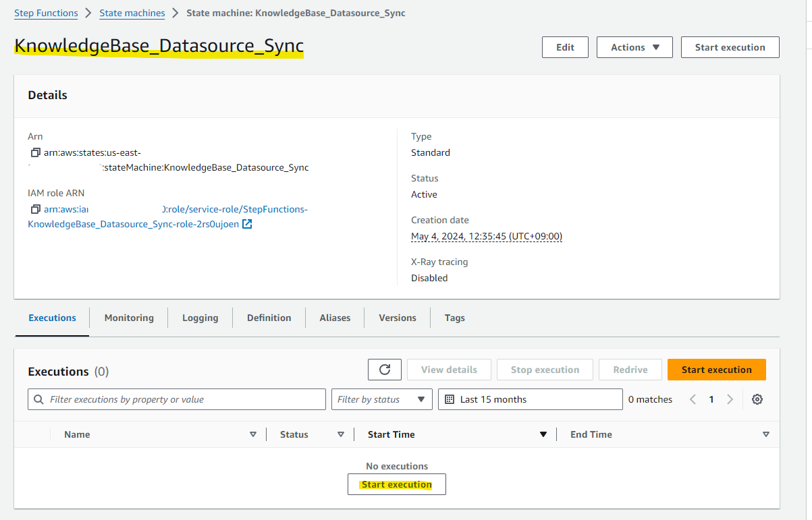
Task: Sort by End Time column arrow
Action: coord(766,434)
